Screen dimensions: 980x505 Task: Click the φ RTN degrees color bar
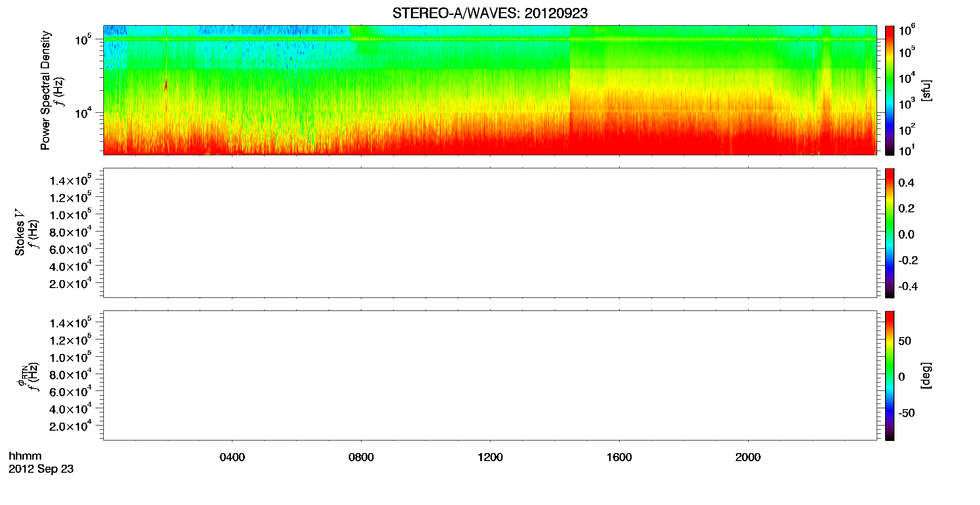(890, 375)
